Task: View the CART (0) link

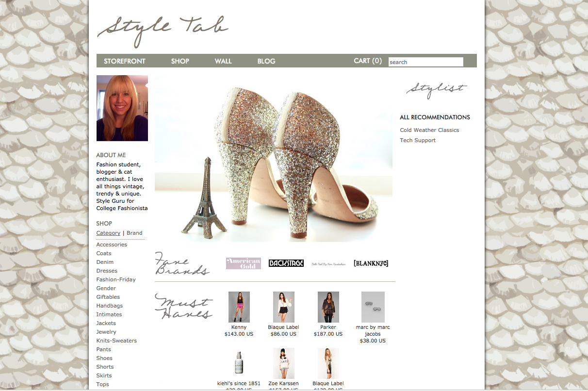Action: point(368,61)
